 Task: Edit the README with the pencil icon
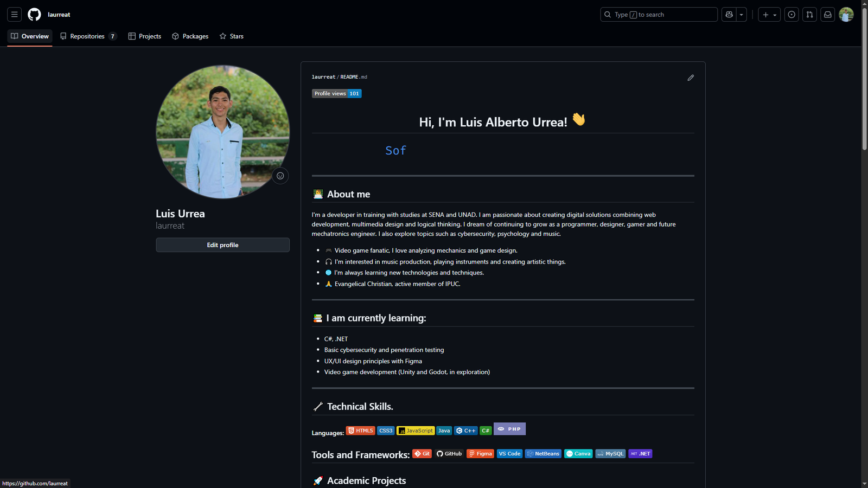(x=691, y=78)
